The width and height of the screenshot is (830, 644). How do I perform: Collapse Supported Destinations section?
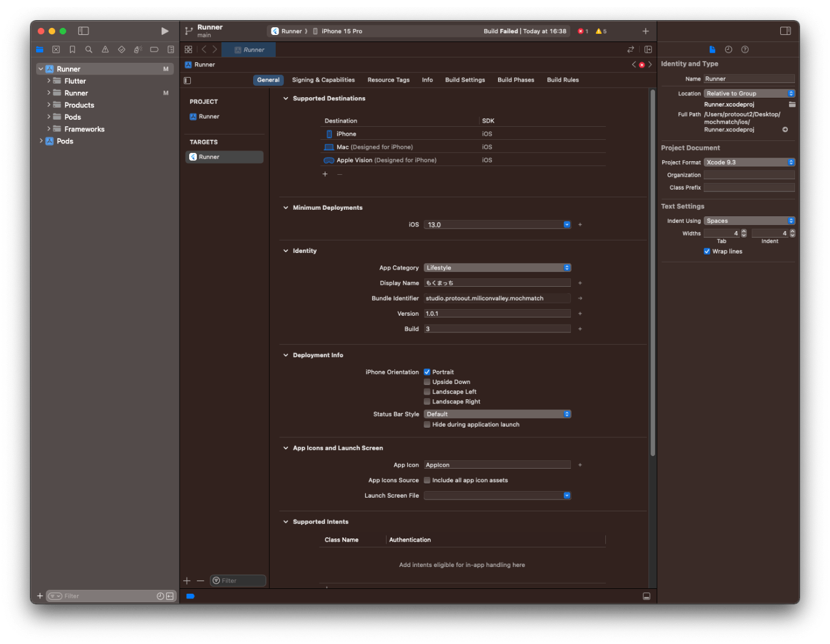pyautogui.click(x=286, y=98)
